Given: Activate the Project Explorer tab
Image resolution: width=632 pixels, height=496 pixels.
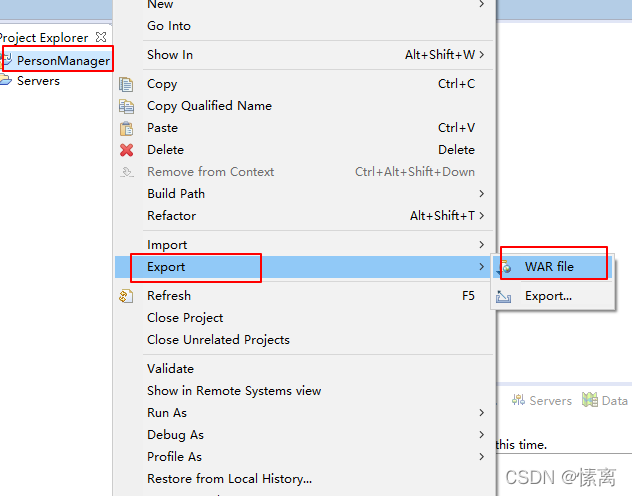Looking at the screenshot, I should tap(44, 37).
